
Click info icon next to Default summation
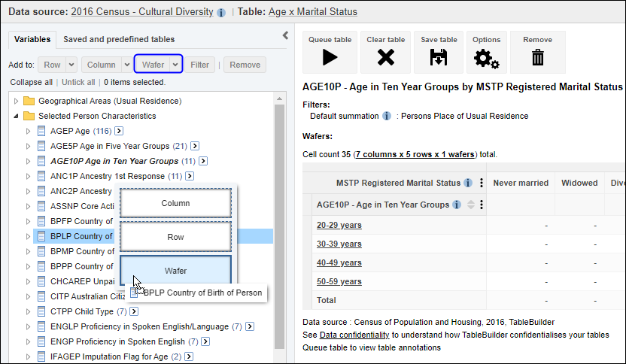tap(387, 117)
